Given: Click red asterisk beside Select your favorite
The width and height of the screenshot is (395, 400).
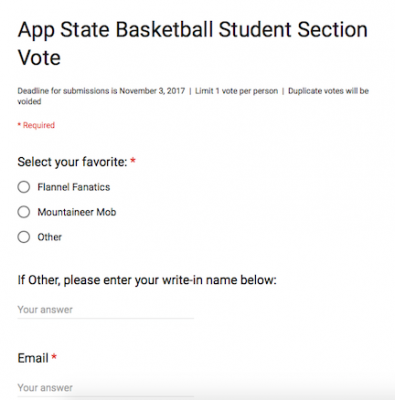Looking at the screenshot, I should (133, 161).
